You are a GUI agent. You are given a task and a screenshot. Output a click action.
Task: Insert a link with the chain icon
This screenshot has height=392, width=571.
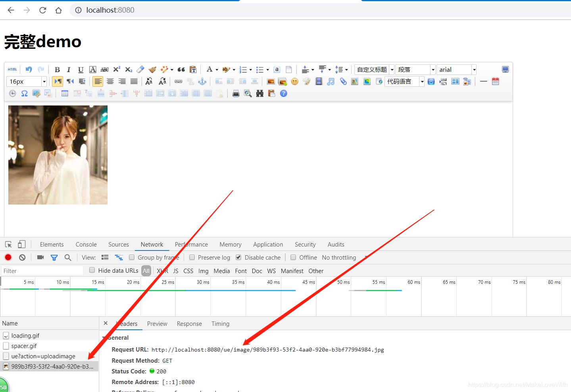(x=179, y=81)
